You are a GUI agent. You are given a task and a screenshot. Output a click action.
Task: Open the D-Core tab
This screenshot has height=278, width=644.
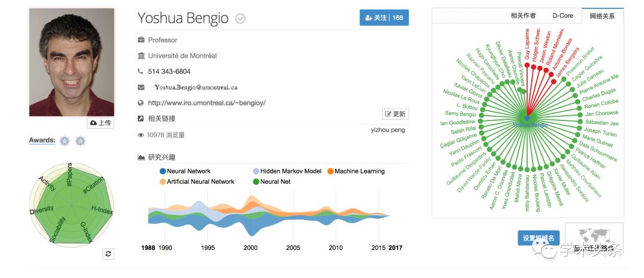click(x=562, y=16)
